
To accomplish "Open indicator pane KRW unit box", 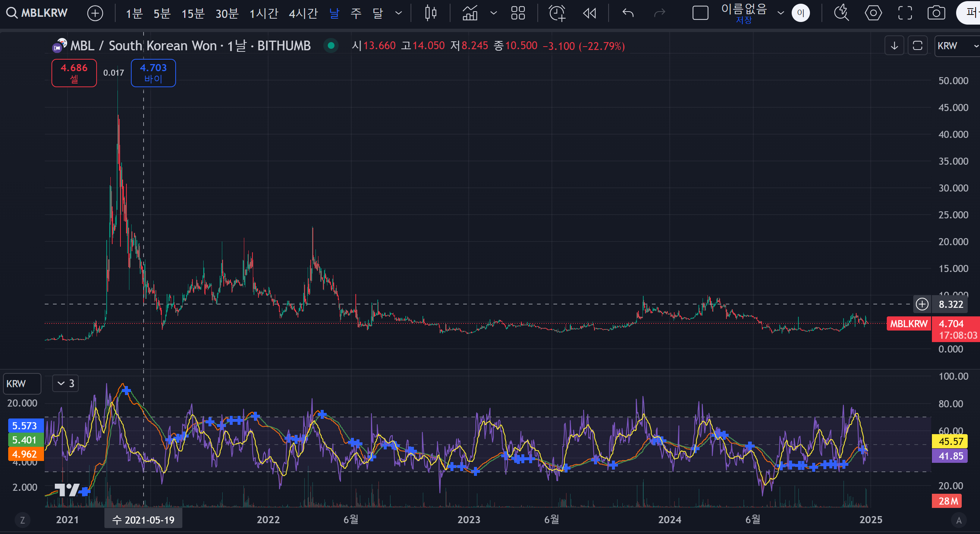I will pos(22,384).
